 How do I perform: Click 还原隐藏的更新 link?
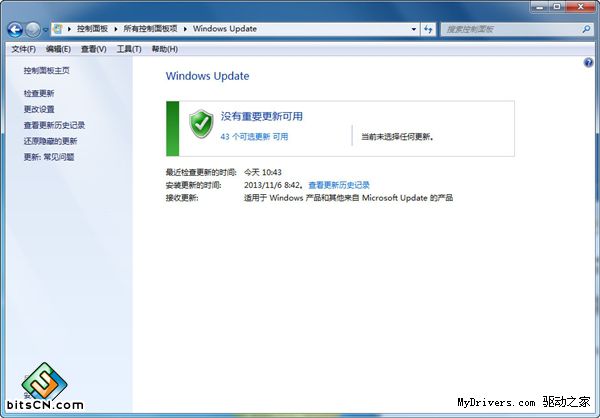tap(51, 141)
